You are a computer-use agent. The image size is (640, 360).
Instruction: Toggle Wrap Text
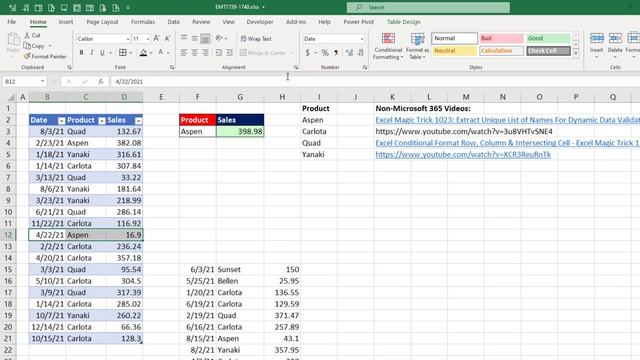pyautogui.click(x=256, y=38)
